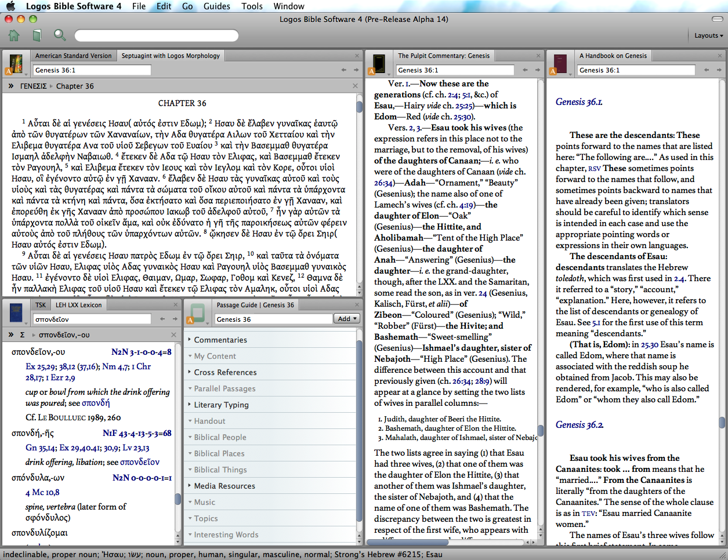Click the command box in the top toolbar
The height and width of the screenshot is (560, 728).
pyautogui.click(x=156, y=35)
